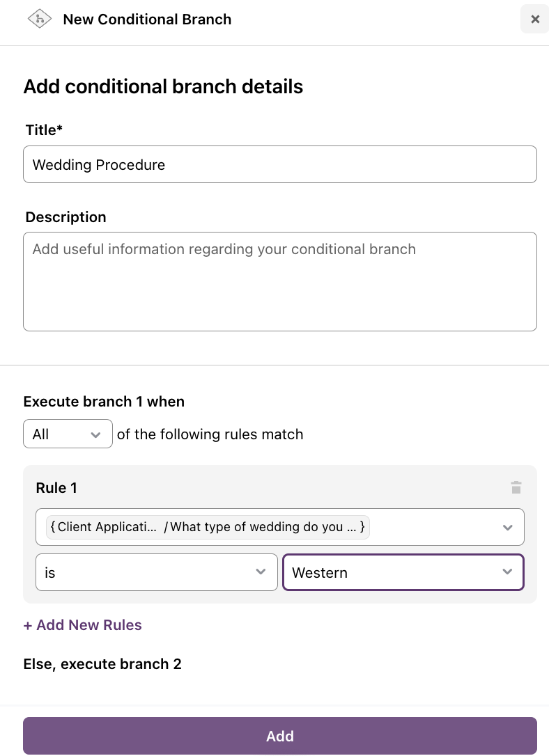Focus the Title field containing Wedding Procedure
Viewport: 549px width, 756px height.
(280, 164)
